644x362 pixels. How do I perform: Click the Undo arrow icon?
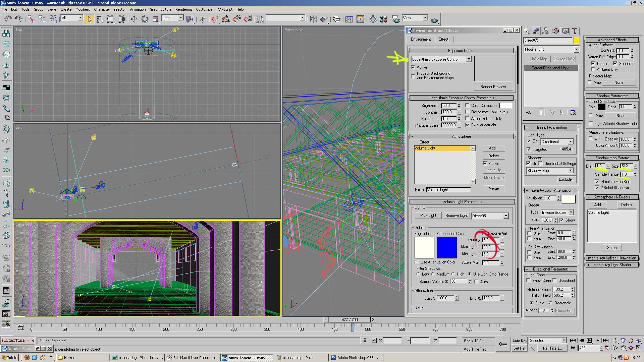(x=8, y=19)
